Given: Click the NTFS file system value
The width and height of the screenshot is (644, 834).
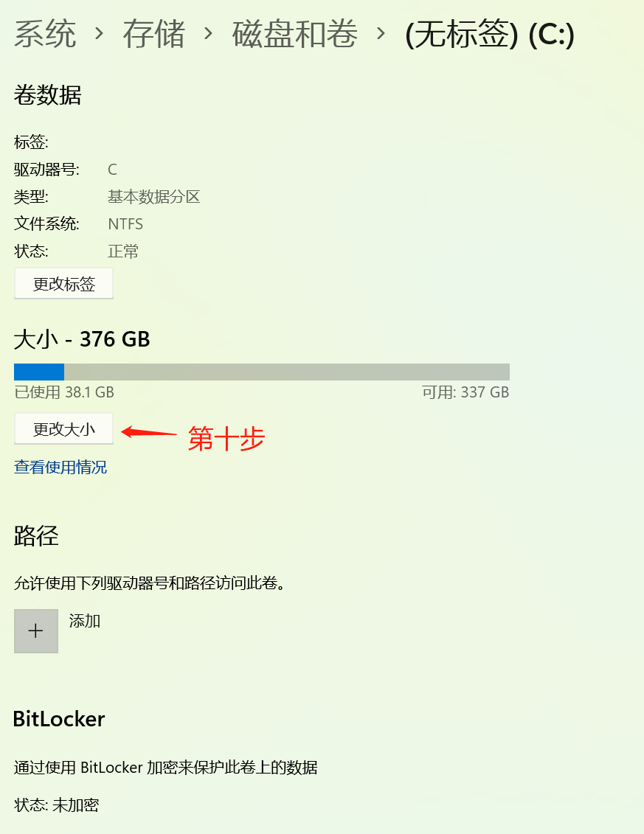Looking at the screenshot, I should tap(125, 224).
